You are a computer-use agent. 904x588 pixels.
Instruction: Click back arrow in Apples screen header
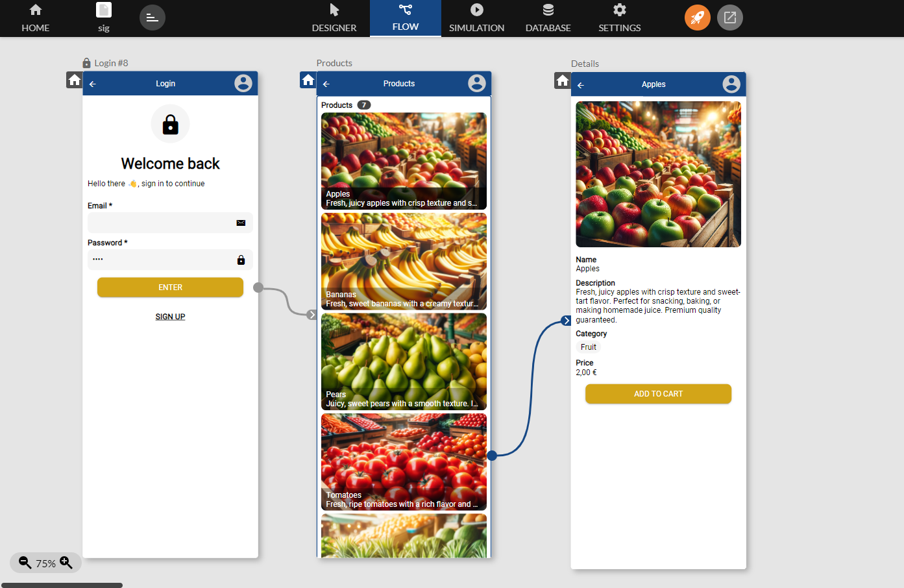[581, 85]
